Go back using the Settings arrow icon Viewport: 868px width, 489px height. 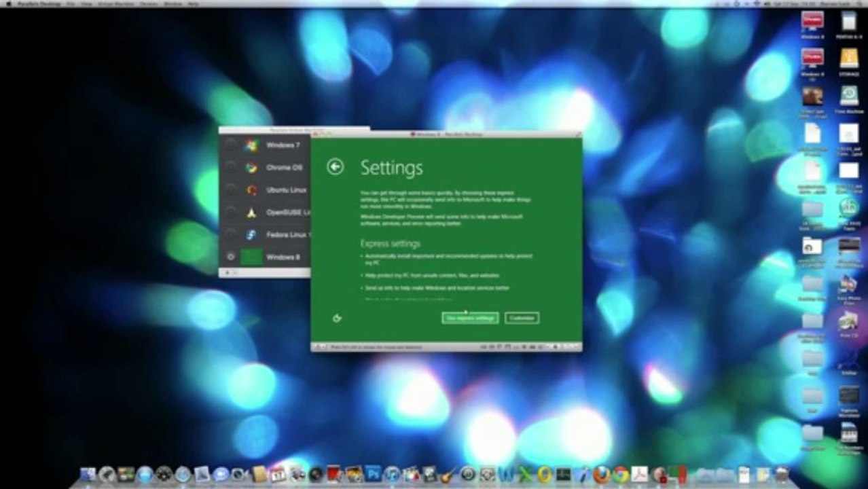(336, 166)
